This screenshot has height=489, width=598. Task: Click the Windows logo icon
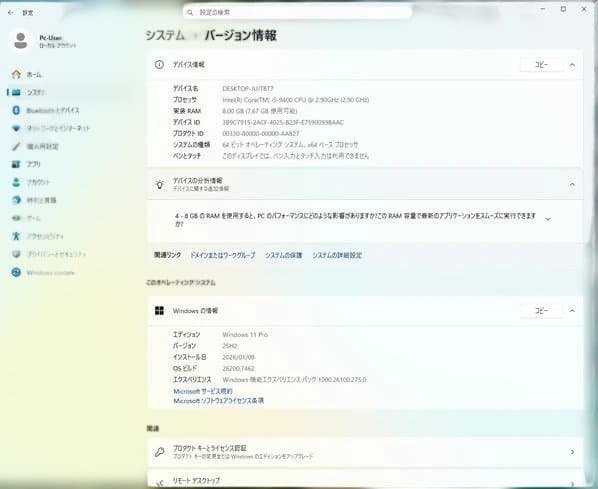(x=159, y=311)
